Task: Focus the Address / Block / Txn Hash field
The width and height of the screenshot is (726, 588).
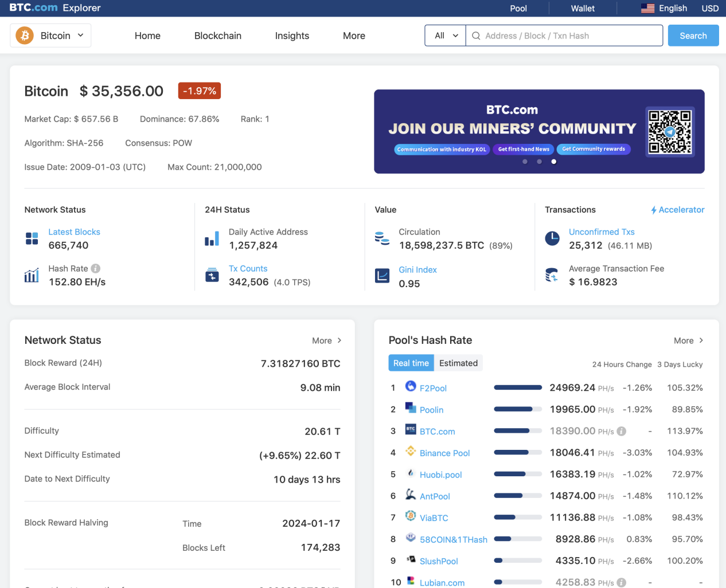Action: point(564,36)
